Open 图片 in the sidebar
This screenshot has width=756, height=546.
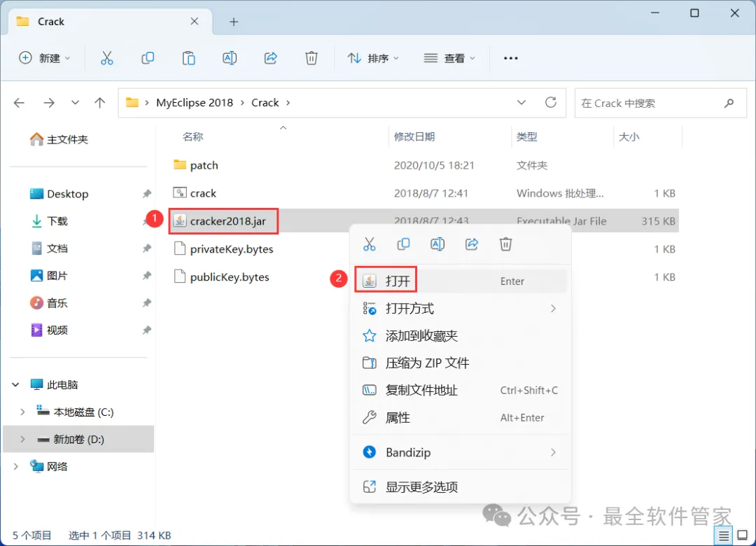tap(49, 275)
